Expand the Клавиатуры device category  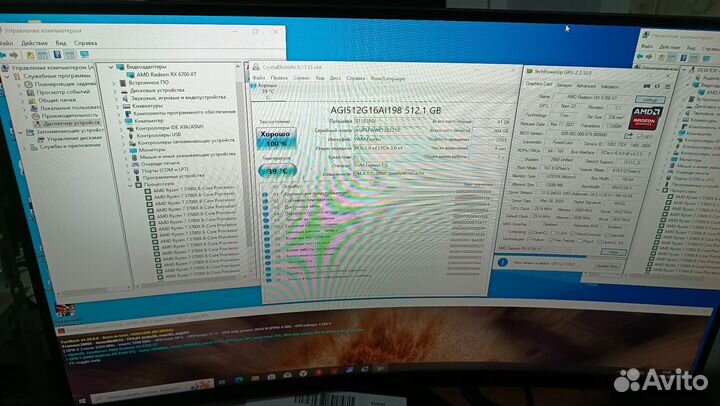(118, 106)
